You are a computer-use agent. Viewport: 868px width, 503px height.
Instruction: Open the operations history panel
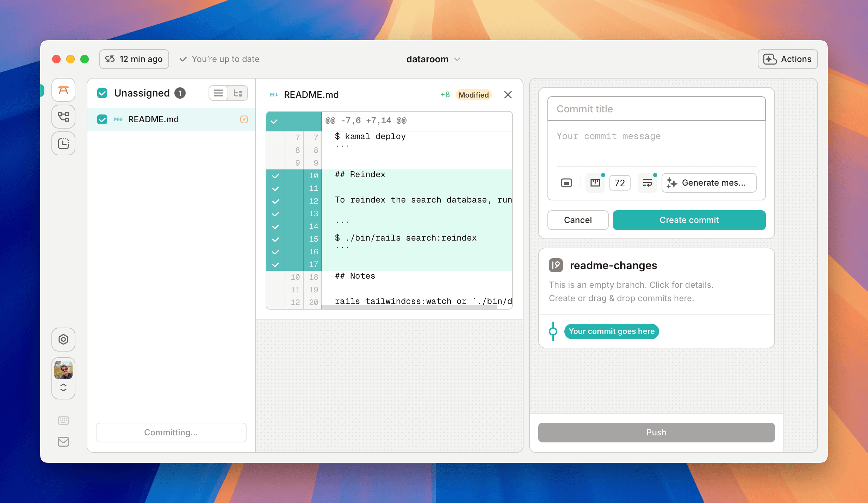tap(63, 143)
